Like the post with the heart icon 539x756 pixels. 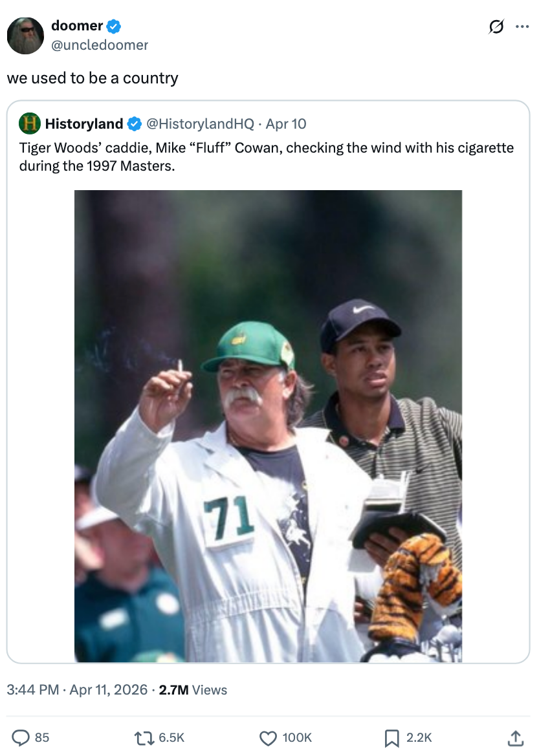pos(268,737)
